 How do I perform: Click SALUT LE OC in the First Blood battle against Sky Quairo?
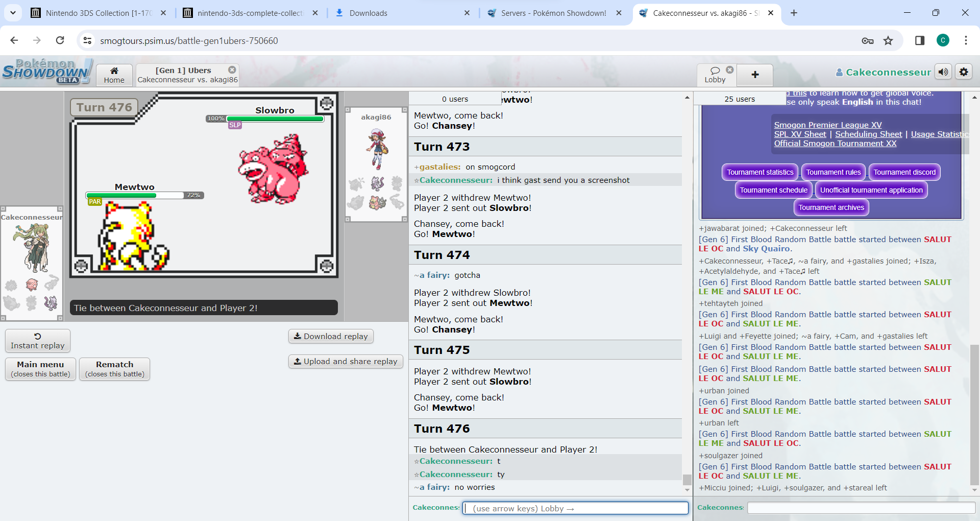pos(825,244)
